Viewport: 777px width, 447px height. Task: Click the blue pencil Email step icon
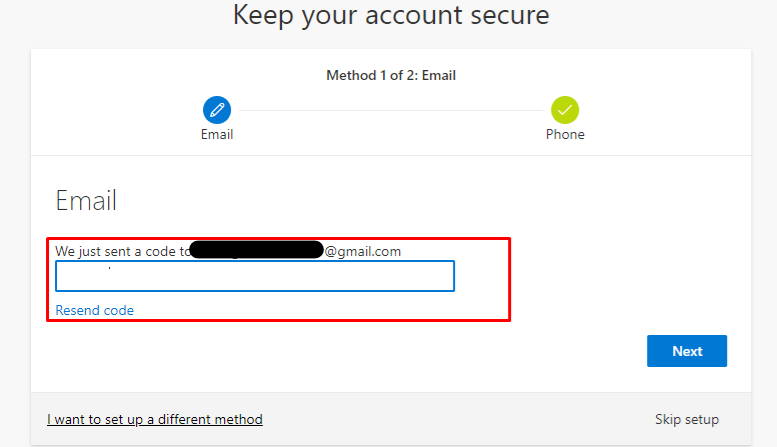(217, 110)
